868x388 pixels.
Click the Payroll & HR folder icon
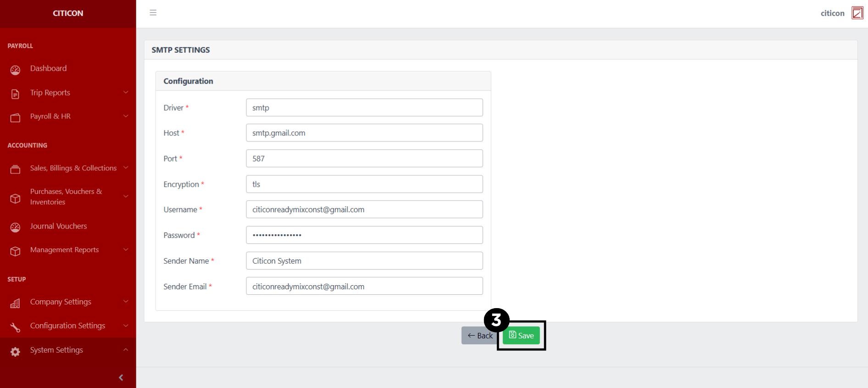click(x=15, y=118)
